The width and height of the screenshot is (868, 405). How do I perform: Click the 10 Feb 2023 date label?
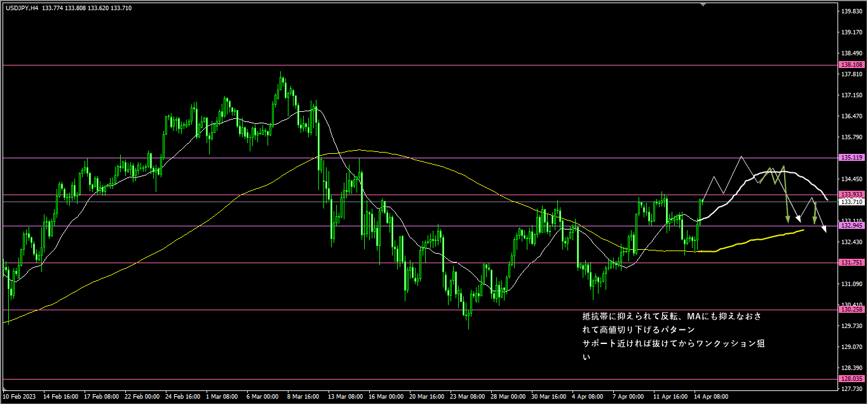(19, 396)
